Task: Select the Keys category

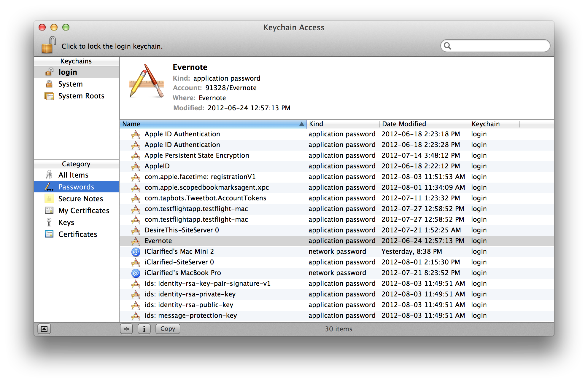Action: 77,222
